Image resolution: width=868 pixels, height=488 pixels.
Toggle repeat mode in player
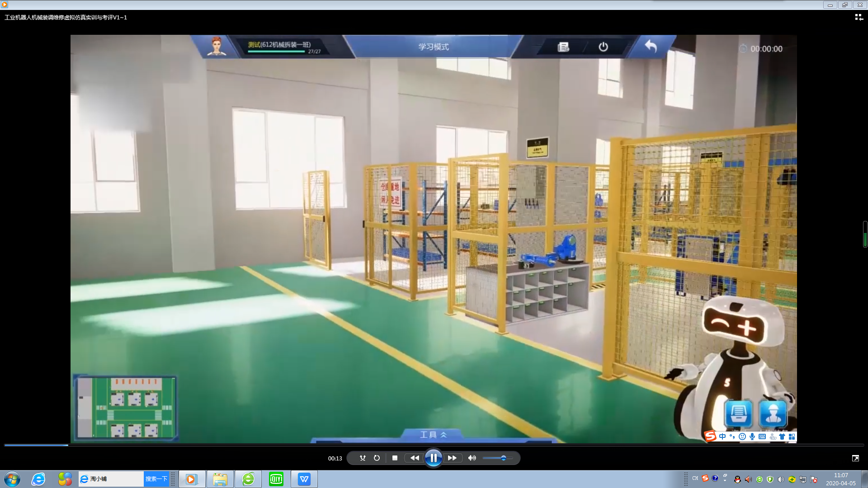pos(377,458)
